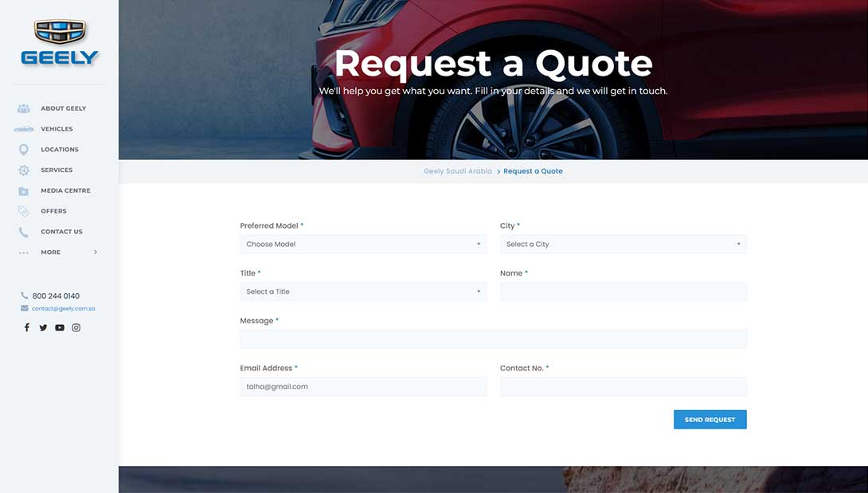The height and width of the screenshot is (493, 868).
Task: Click the Media Centre folder icon
Action: tap(24, 191)
